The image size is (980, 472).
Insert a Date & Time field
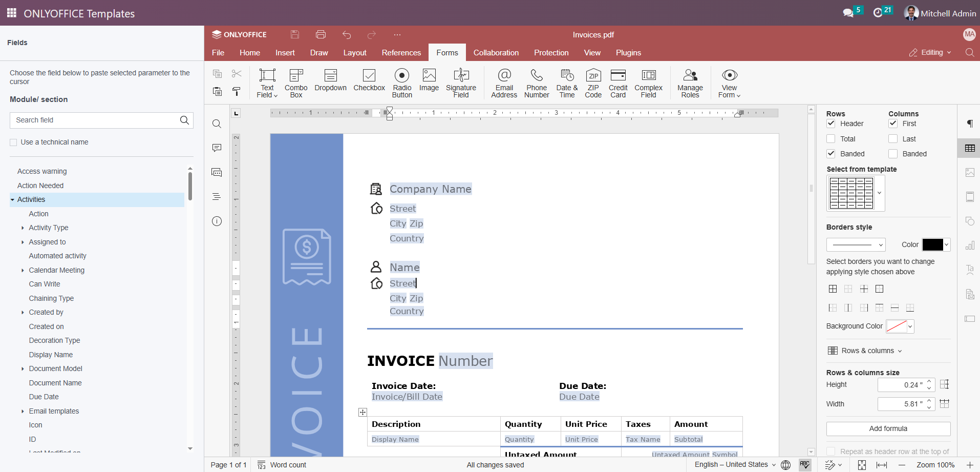point(567,83)
